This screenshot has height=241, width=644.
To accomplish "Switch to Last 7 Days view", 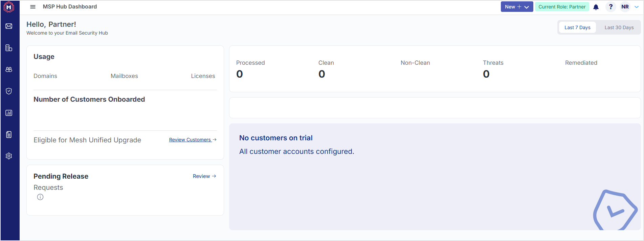I will tap(577, 27).
